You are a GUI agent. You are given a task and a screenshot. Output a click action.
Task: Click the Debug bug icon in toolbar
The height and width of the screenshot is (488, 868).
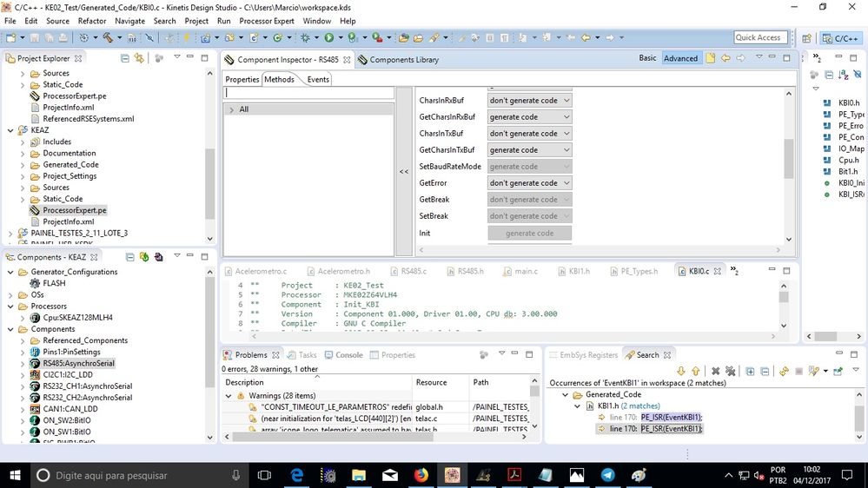click(x=305, y=38)
